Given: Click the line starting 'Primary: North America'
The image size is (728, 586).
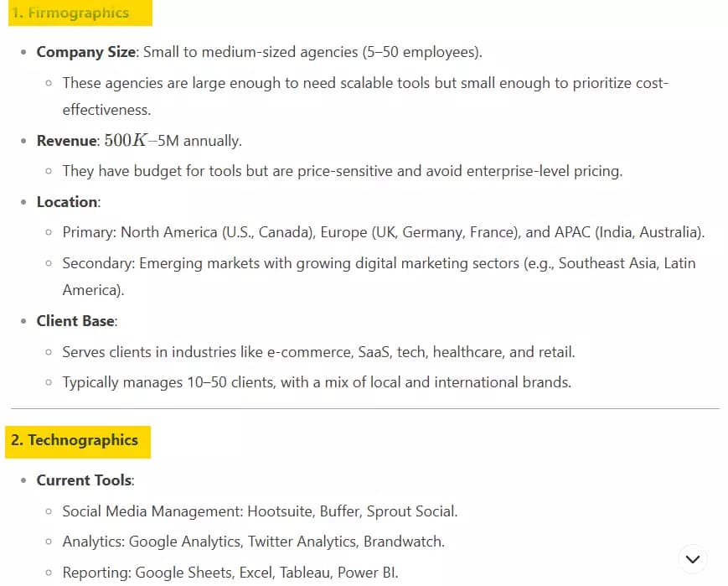Looking at the screenshot, I should pyautogui.click(x=384, y=232).
